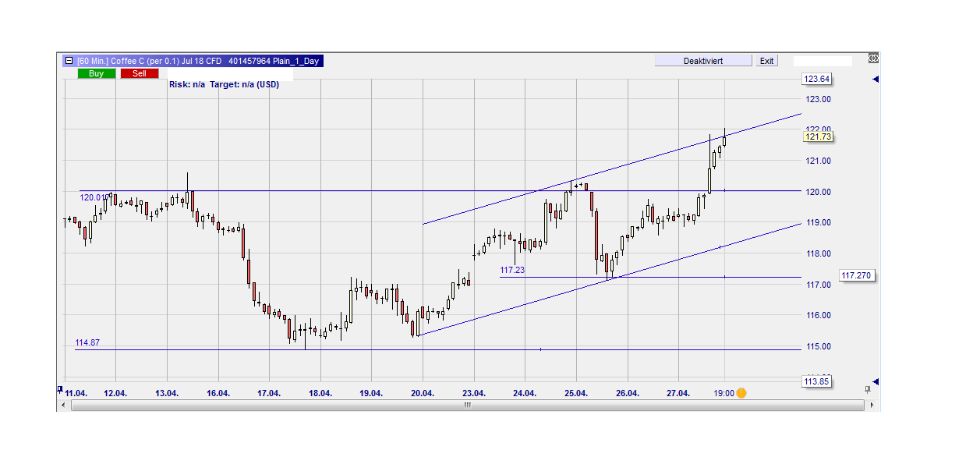Viewport: 980px width, 450px height.
Task: Click the lower blue price-axis arrow
Action: (876, 381)
